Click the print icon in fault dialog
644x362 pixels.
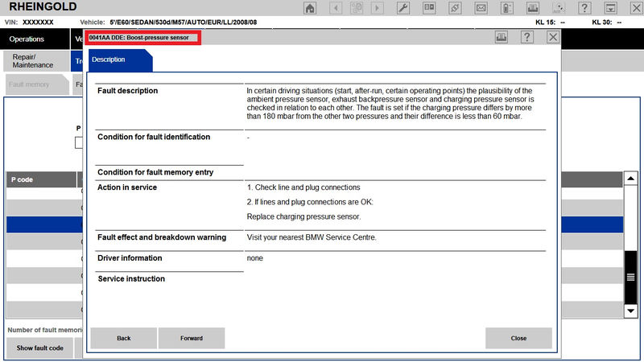coord(501,37)
